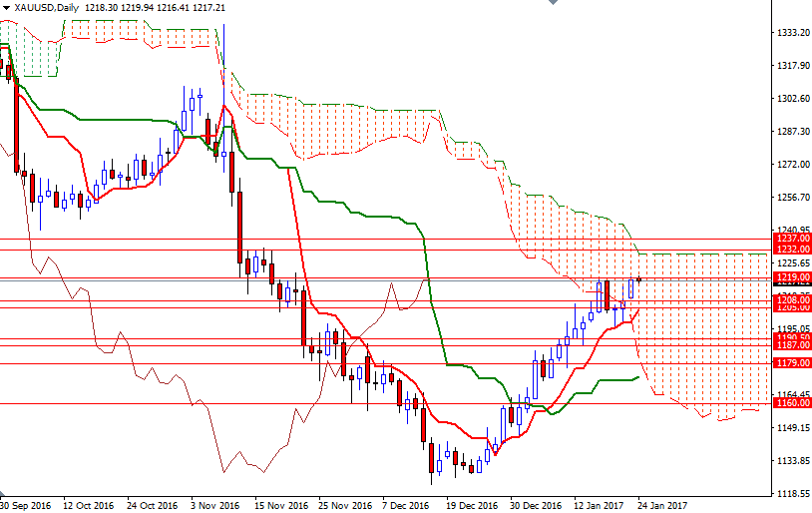The image size is (812, 513).
Task: Click the 24 Jan 2017 date label
Action: click(662, 505)
